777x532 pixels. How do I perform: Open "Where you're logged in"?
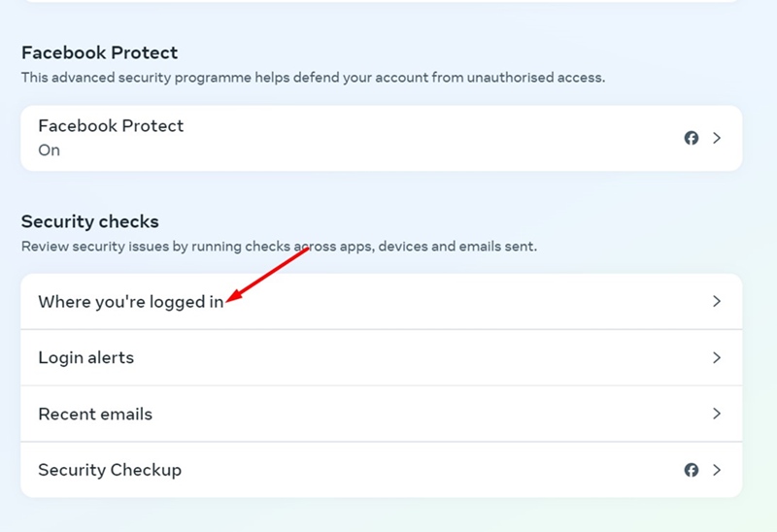click(x=381, y=301)
